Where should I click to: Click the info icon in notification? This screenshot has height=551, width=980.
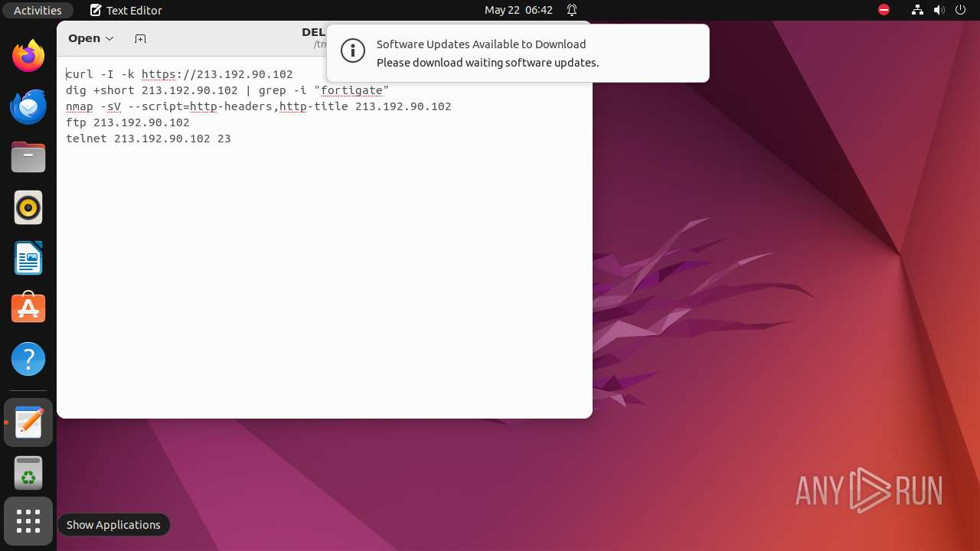click(x=353, y=51)
